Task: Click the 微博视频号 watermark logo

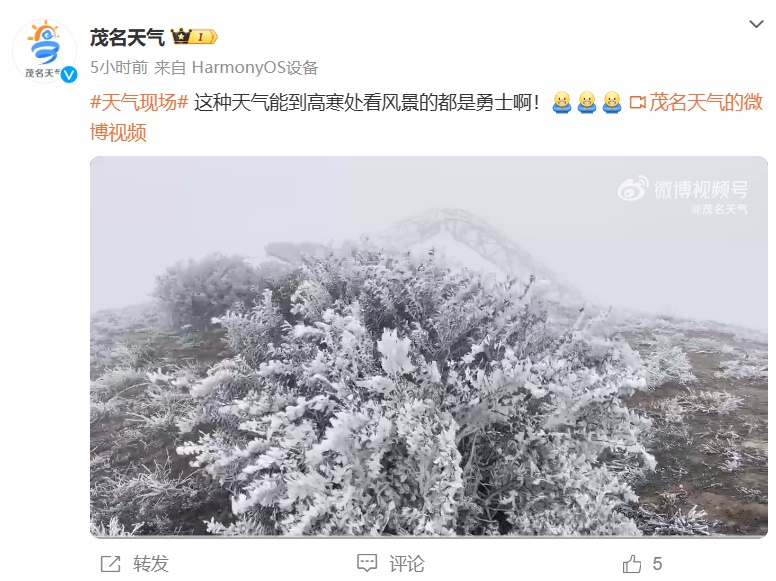Action: 682,189
